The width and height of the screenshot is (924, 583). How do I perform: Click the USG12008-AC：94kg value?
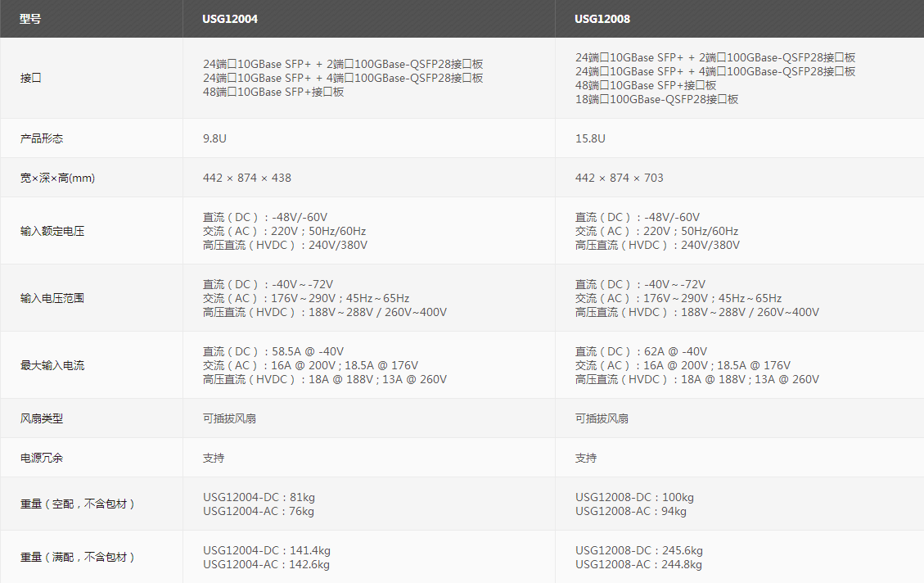pyautogui.click(x=630, y=512)
